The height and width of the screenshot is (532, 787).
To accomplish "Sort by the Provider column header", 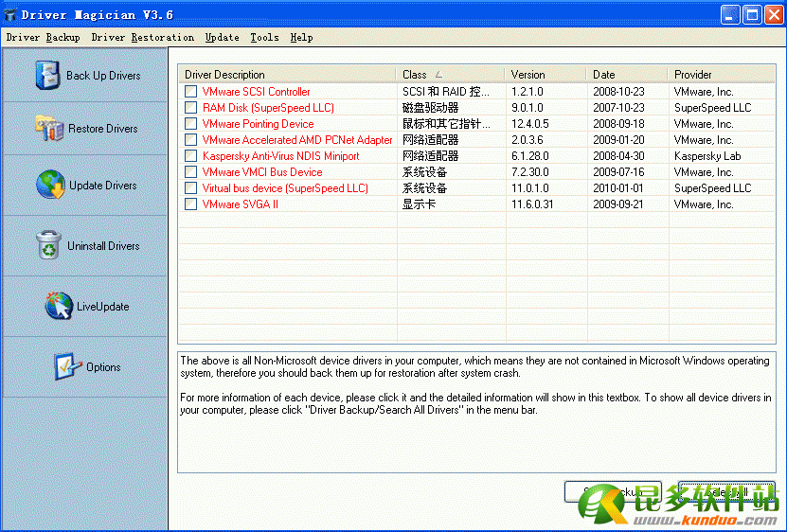I will (722, 74).
